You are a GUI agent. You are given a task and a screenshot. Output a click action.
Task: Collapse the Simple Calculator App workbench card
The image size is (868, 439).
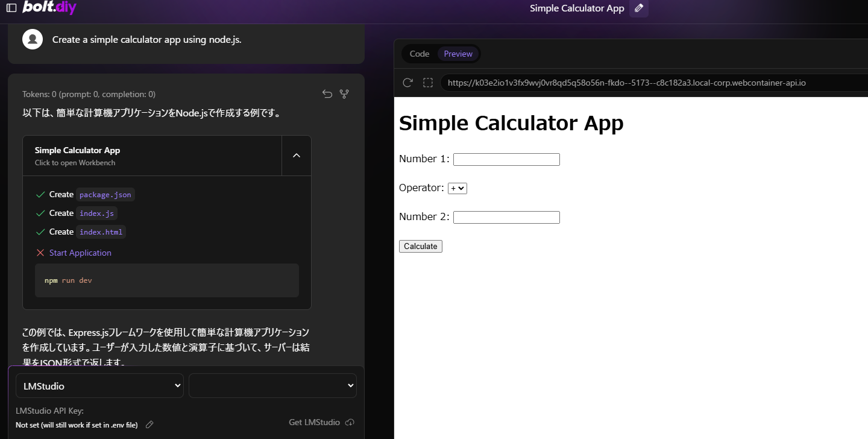296,155
